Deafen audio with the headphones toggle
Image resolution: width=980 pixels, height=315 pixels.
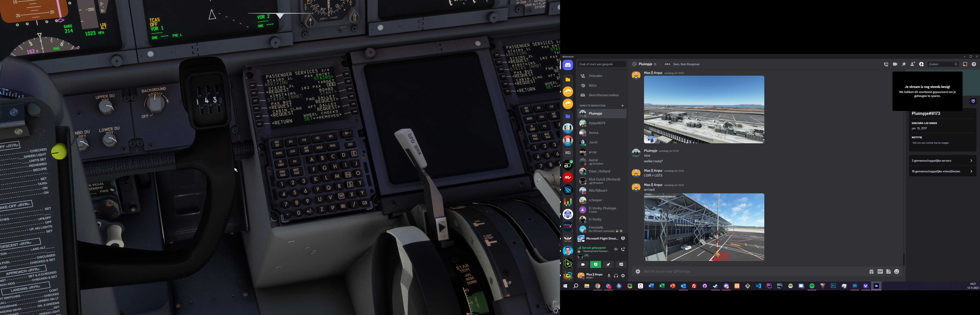point(616,276)
